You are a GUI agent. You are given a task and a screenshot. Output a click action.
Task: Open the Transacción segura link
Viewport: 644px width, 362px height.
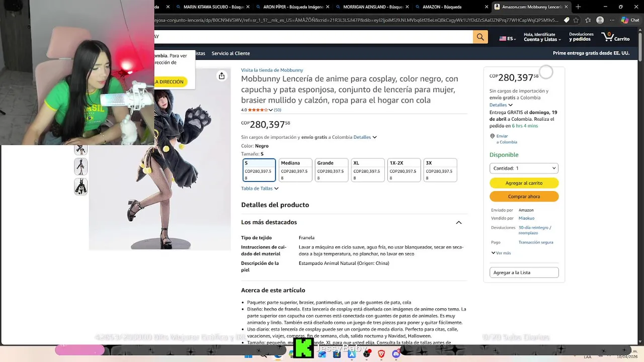click(536, 242)
